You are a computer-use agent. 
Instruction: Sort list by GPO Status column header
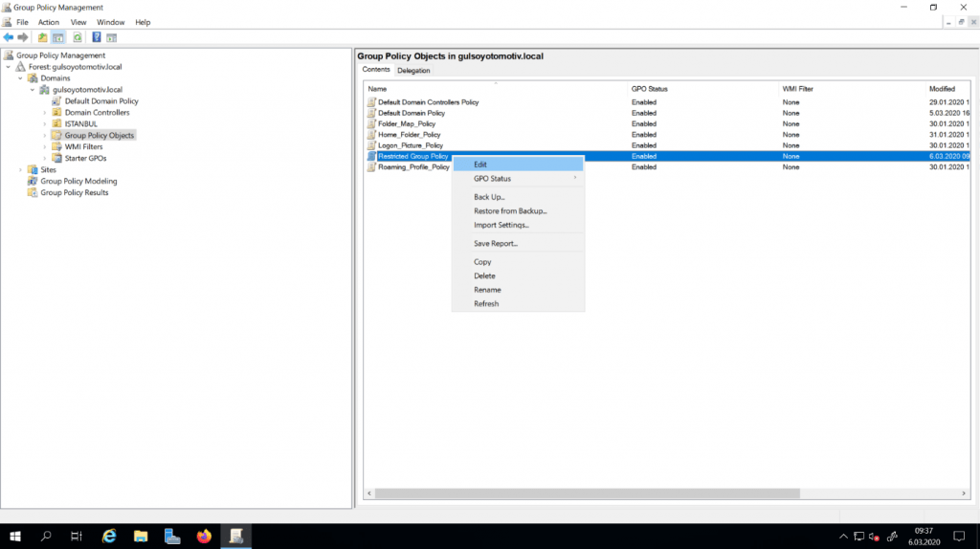[650, 89]
